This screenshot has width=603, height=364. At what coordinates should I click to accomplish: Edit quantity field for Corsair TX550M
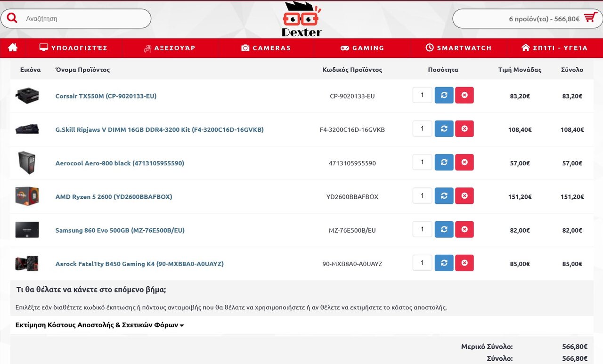click(423, 95)
